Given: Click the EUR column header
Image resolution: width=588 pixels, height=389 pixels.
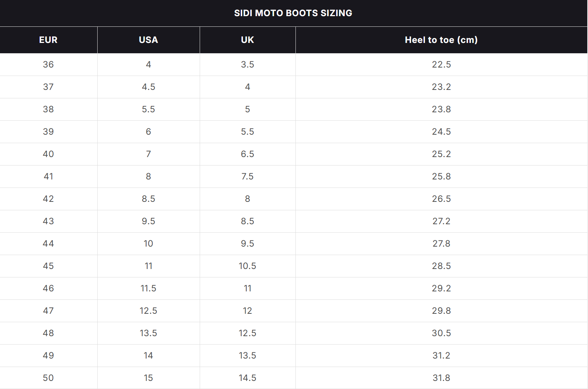Looking at the screenshot, I should pos(48,40).
